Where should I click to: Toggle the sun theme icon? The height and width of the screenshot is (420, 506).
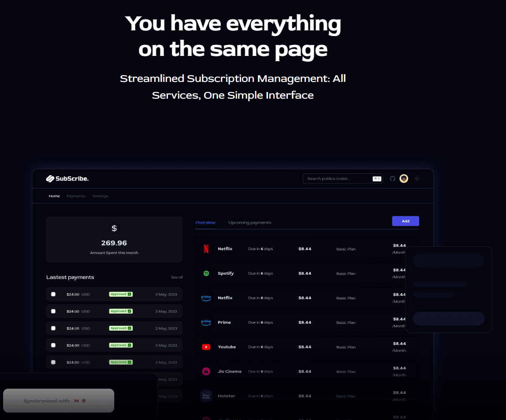click(417, 179)
